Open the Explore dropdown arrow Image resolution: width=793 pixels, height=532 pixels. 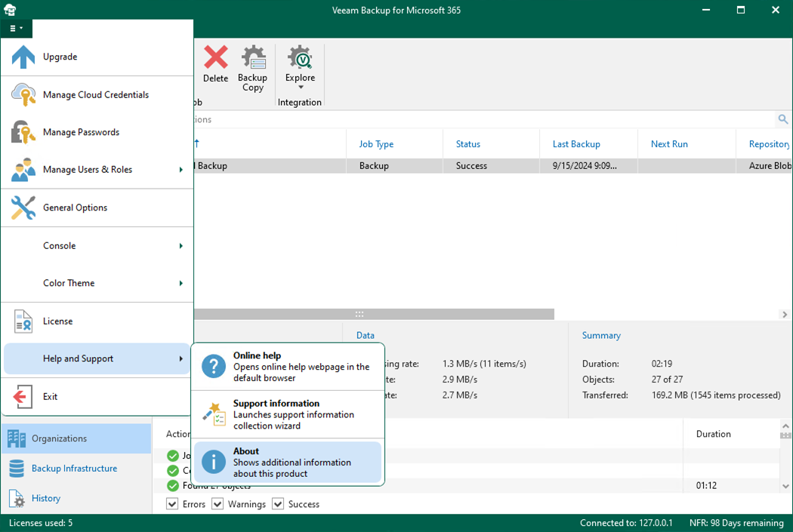[301, 88]
